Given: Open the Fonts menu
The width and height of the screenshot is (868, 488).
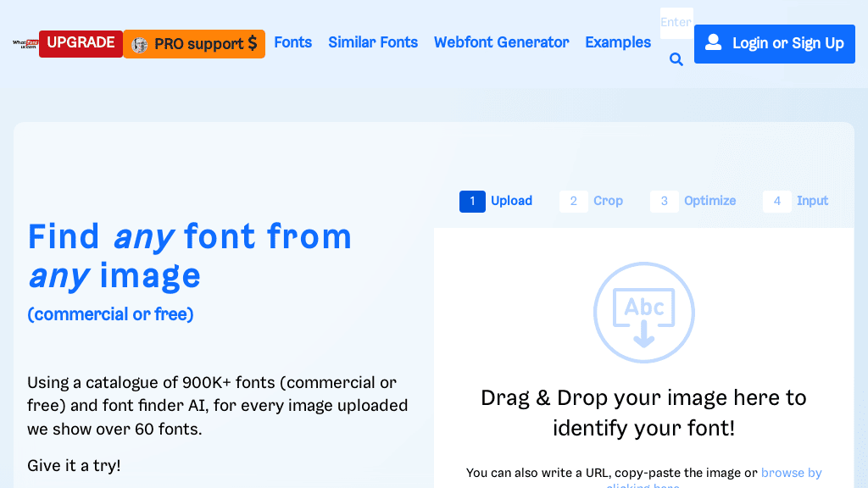Looking at the screenshot, I should [292, 42].
